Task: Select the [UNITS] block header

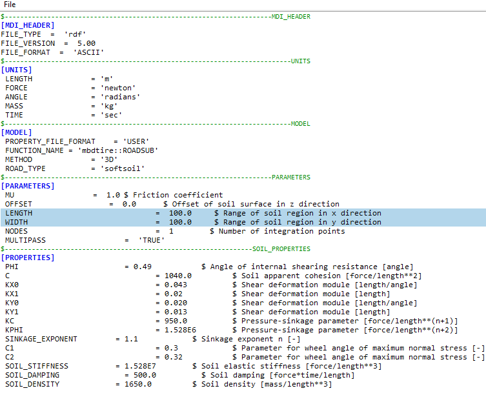Action: 16,70
